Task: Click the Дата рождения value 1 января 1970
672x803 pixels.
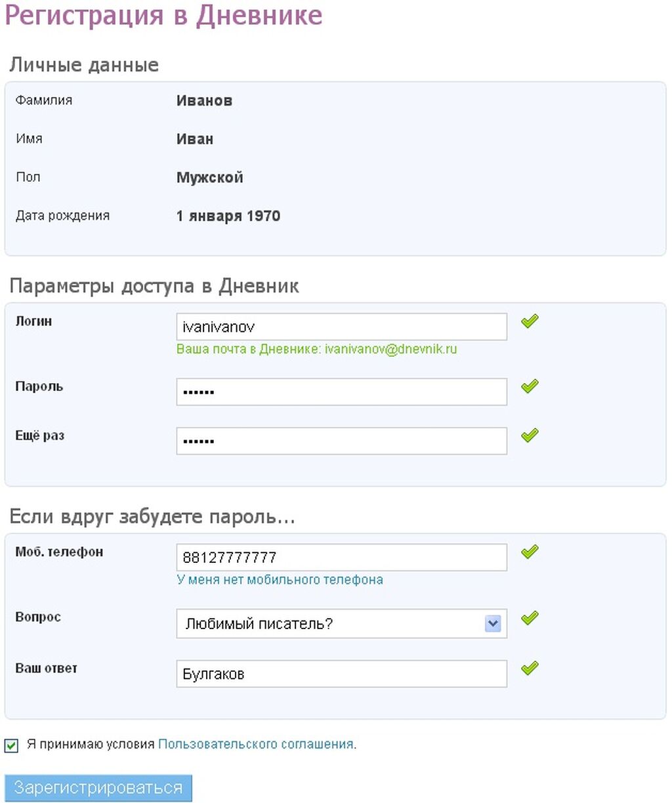Action: (x=228, y=216)
